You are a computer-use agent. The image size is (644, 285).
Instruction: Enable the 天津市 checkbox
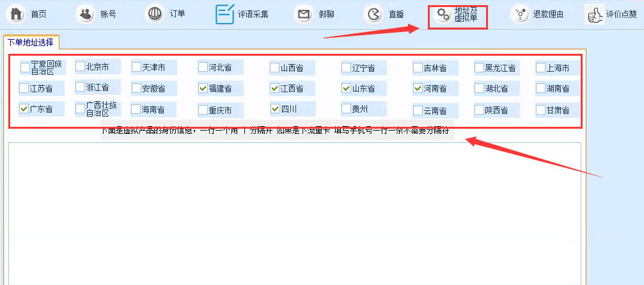click(x=136, y=67)
